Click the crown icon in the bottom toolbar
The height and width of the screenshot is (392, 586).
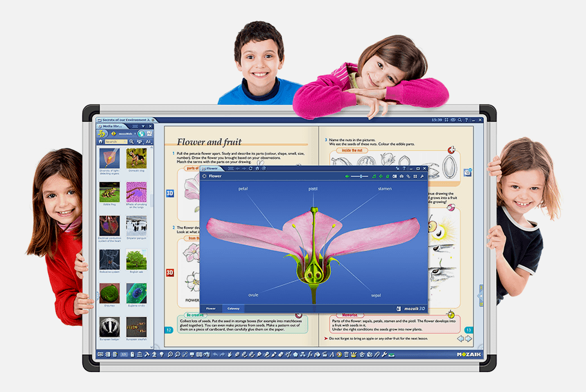click(x=353, y=354)
